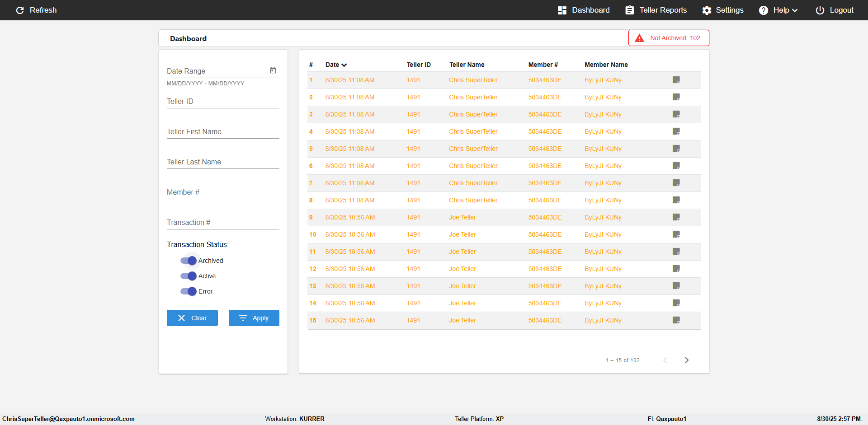Image resolution: width=868 pixels, height=425 pixels.
Task: Click the Teller Name column header
Action: click(467, 65)
